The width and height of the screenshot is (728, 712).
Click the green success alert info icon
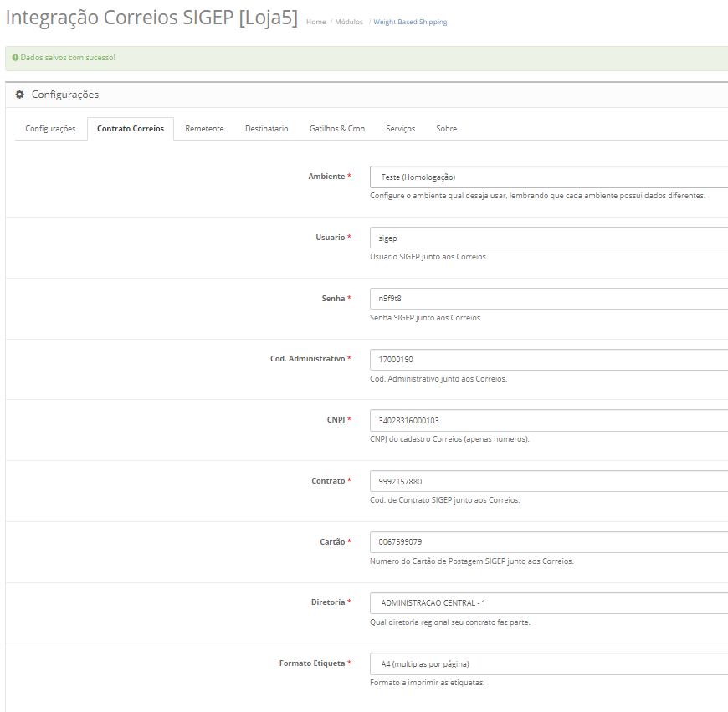(15, 58)
